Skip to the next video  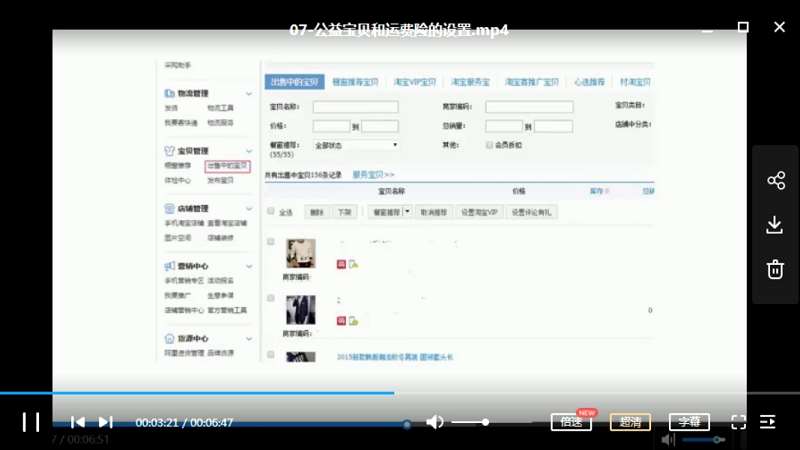pyautogui.click(x=105, y=422)
